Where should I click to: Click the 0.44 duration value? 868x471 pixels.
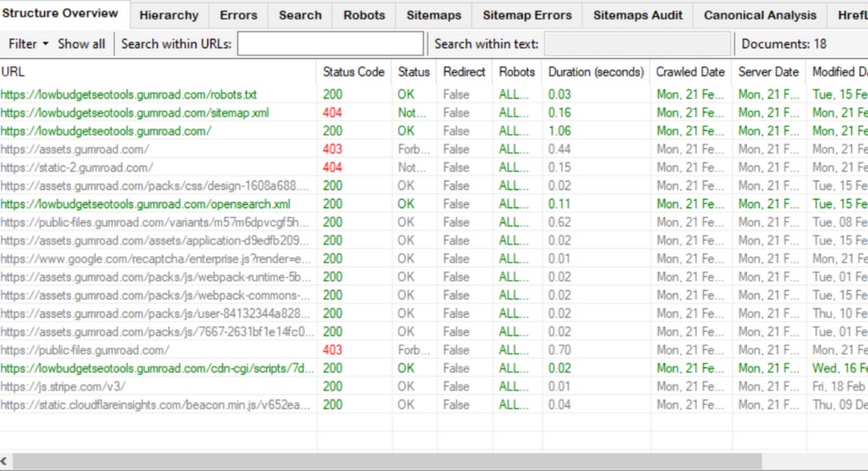pyautogui.click(x=560, y=150)
